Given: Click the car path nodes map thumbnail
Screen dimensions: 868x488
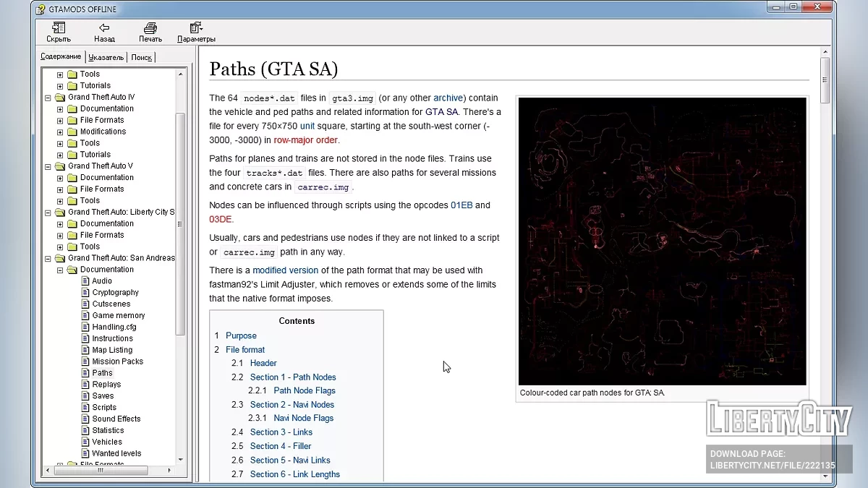Looking at the screenshot, I should 662,241.
